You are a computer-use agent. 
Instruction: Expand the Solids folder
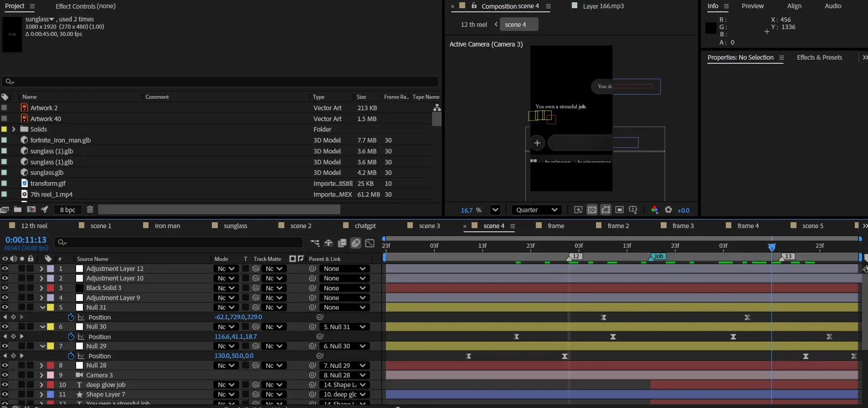click(14, 129)
